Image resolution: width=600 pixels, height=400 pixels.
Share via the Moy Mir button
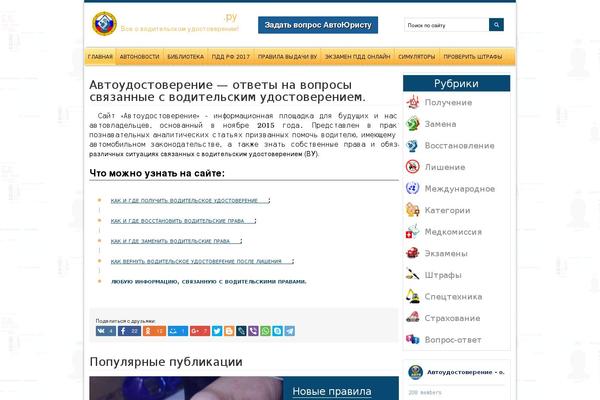click(178, 331)
